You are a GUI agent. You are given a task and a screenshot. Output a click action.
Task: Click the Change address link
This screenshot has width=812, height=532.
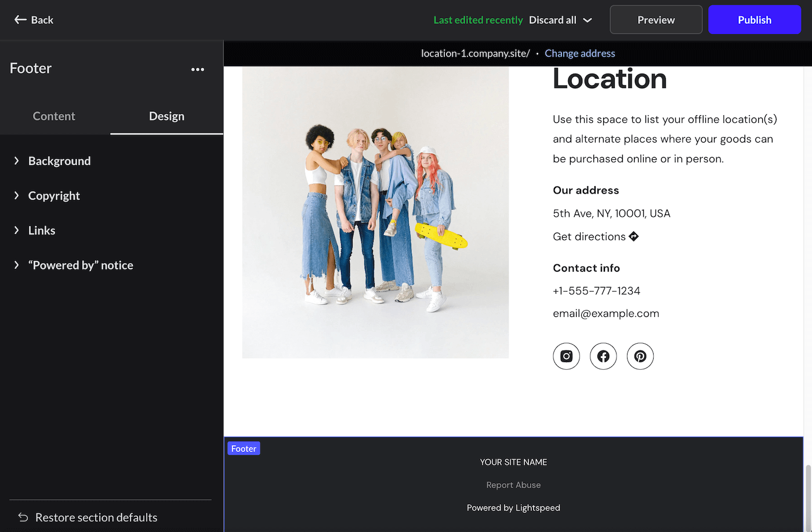point(579,53)
